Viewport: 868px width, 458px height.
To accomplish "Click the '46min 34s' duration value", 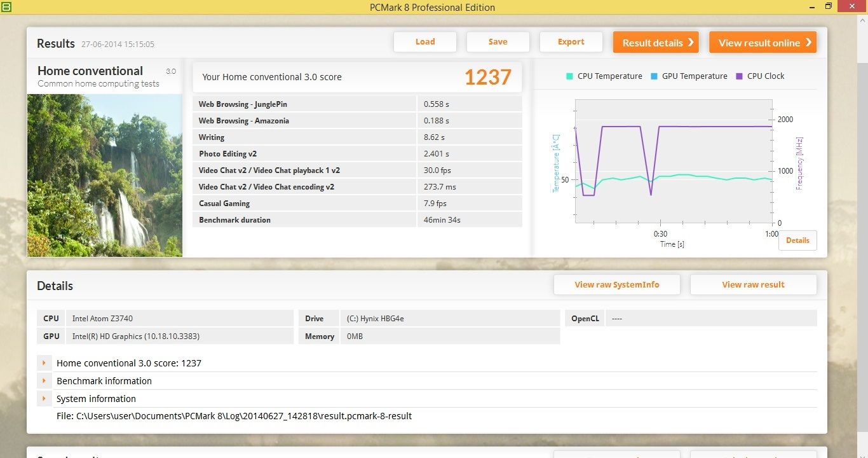I will click(442, 220).
